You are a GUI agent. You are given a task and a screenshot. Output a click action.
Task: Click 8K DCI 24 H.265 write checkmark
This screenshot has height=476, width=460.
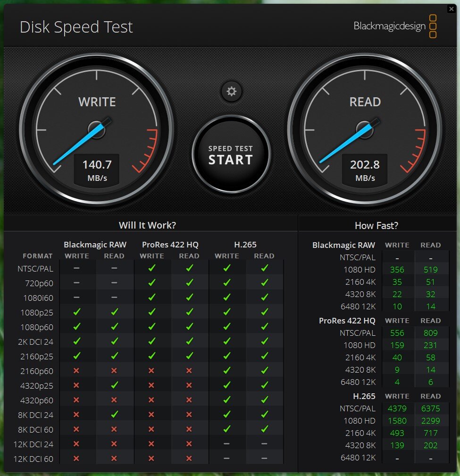pyautogui.click(x=227, y=414)
